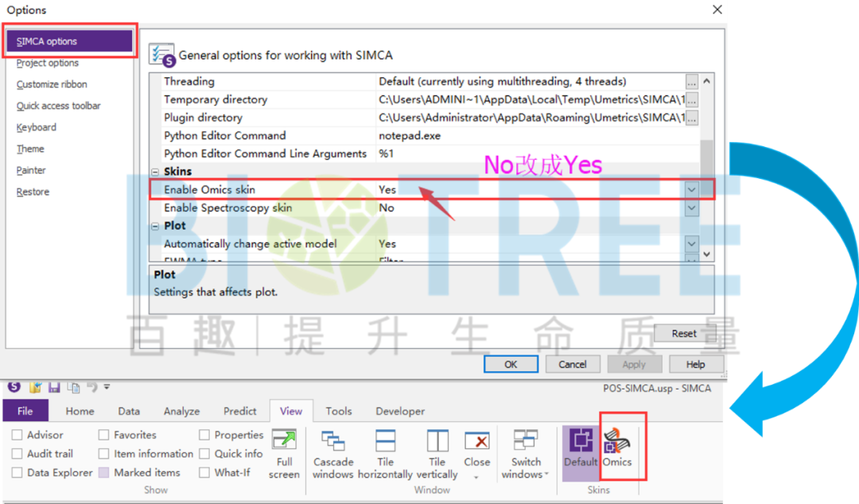This screenshot has width=859, height=504.
Task: Open the Enable Omics skin dropdown
Action: 691,190
